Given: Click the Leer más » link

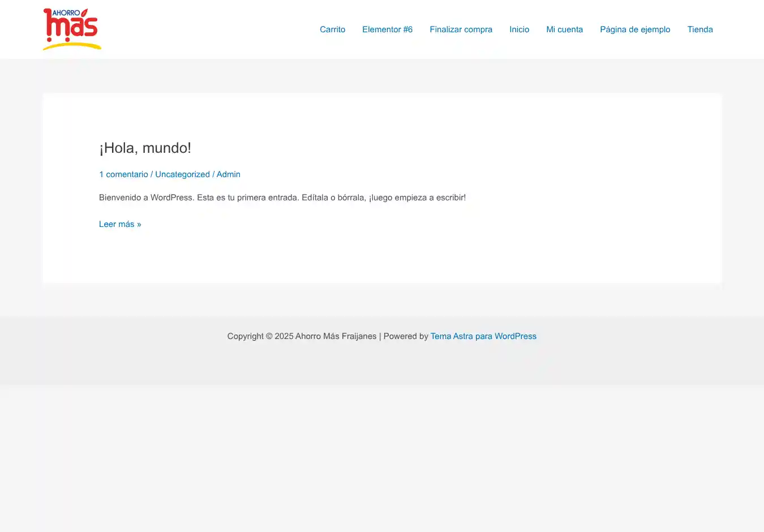Looking at the screenshot, I should point(120,224).
